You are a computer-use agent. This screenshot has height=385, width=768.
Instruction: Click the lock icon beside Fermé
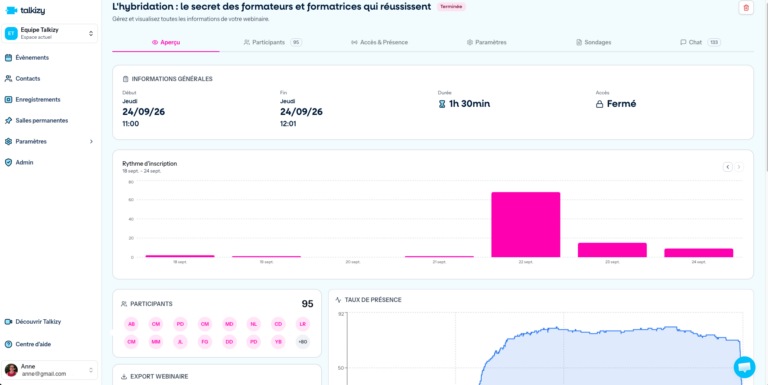point(599,104)
